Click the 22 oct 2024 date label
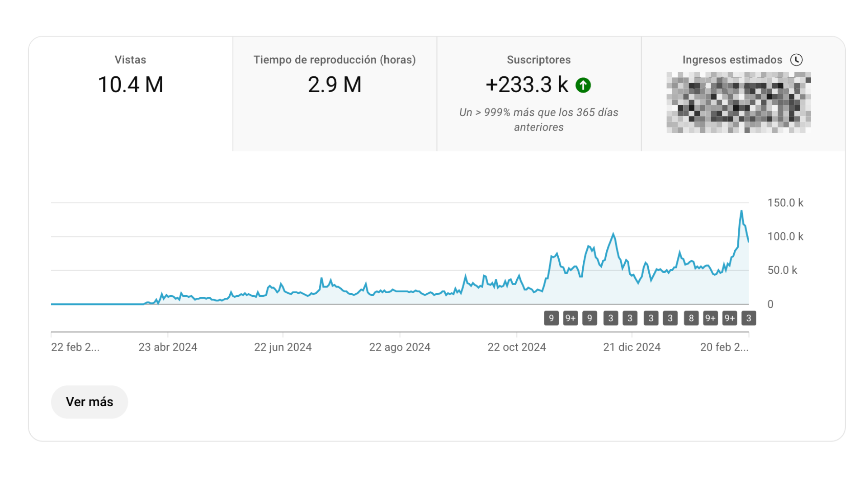The width and height of the screenshot is (868, 488). 516,347
